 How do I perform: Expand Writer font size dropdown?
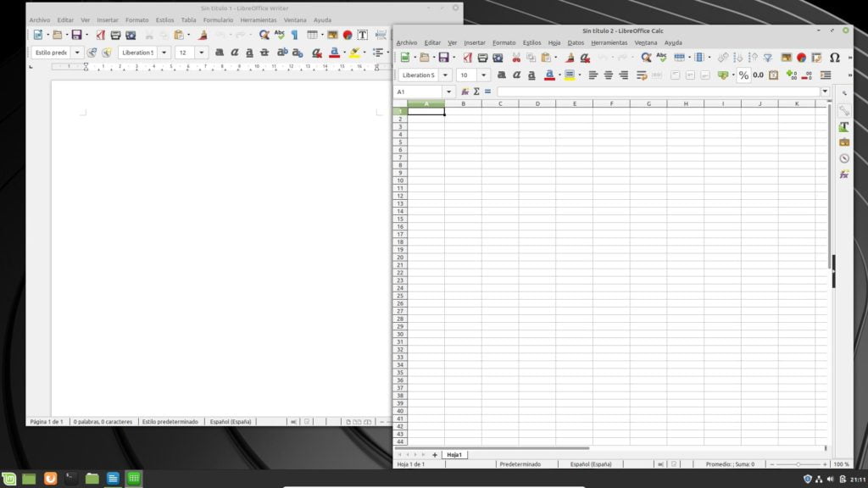(x=202, y=53)
